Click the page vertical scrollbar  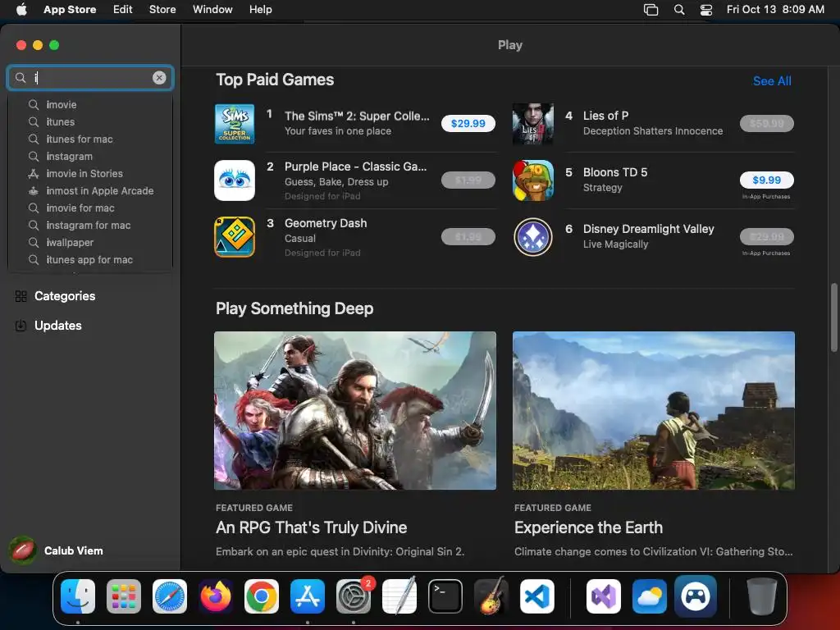click(833, 317)
